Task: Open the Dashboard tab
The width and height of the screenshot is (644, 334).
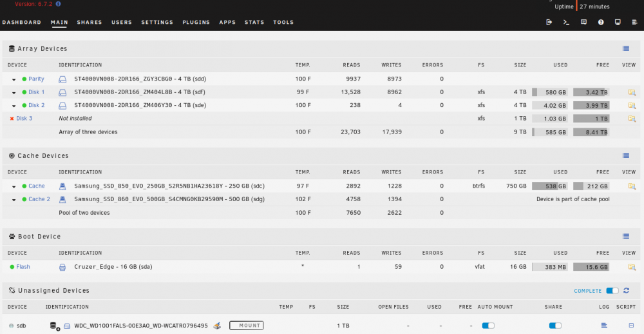Action: pyautogui.click(x=22, y=22)
